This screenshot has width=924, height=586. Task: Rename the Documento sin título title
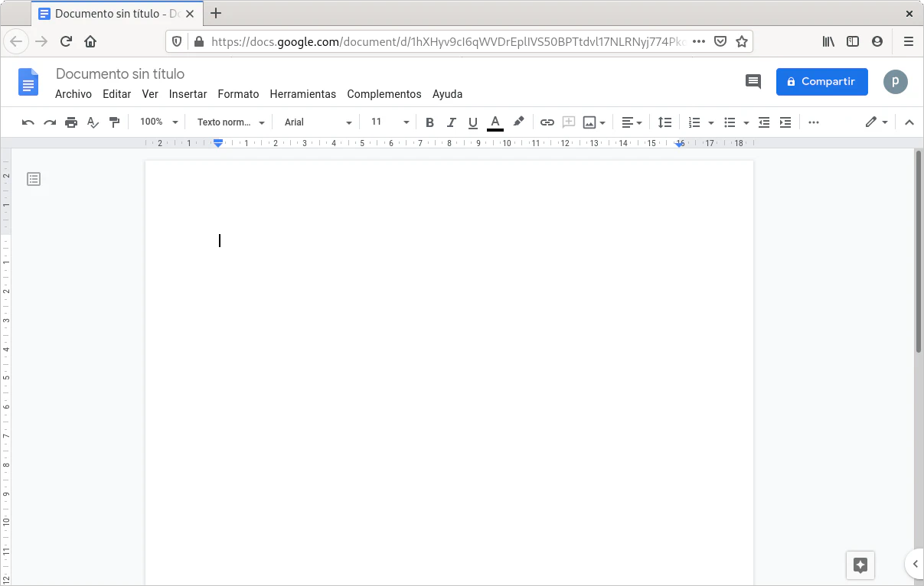point(120,74)
